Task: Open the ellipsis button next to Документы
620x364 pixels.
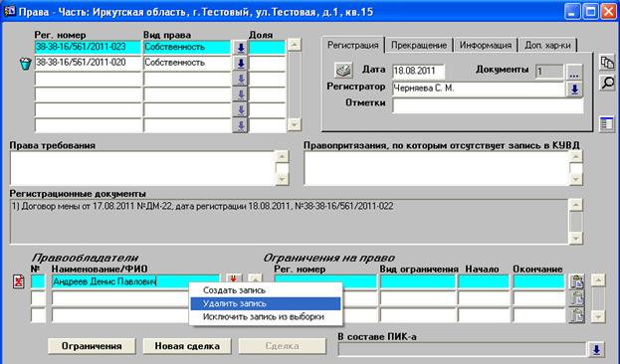Action: pyautogui.click(x=574, y=72)
